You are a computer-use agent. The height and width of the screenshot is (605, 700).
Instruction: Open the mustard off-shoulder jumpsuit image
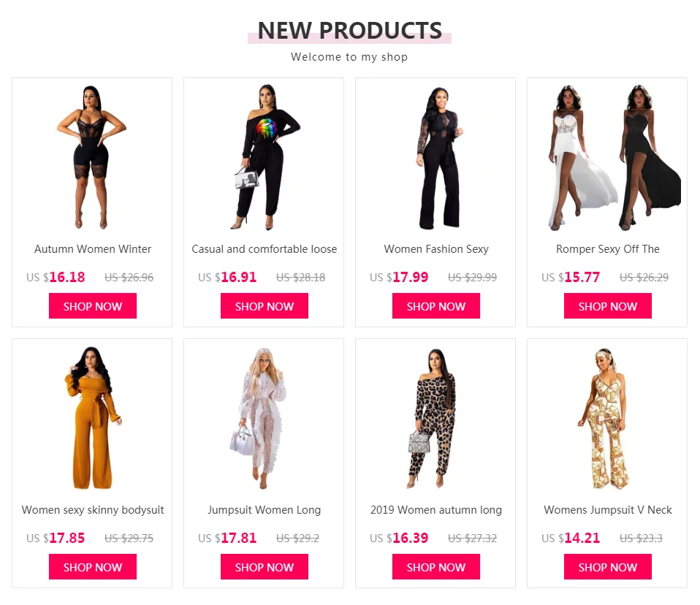coord(92,418)
